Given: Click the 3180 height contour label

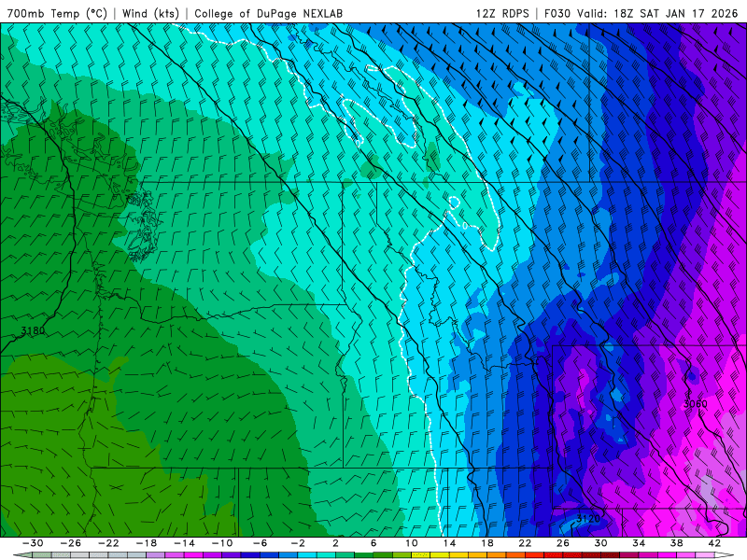Looking at the screenshot, I should 33,330.
